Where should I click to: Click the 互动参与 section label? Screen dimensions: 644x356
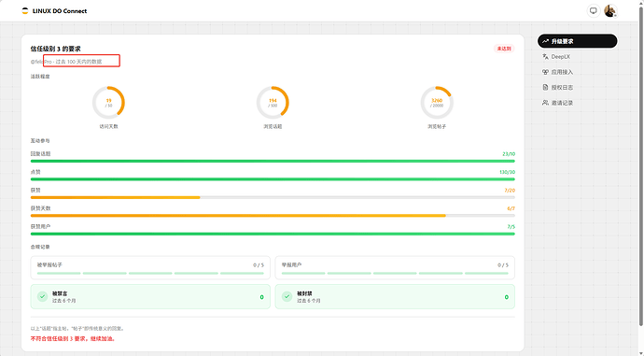click(40, 140)
